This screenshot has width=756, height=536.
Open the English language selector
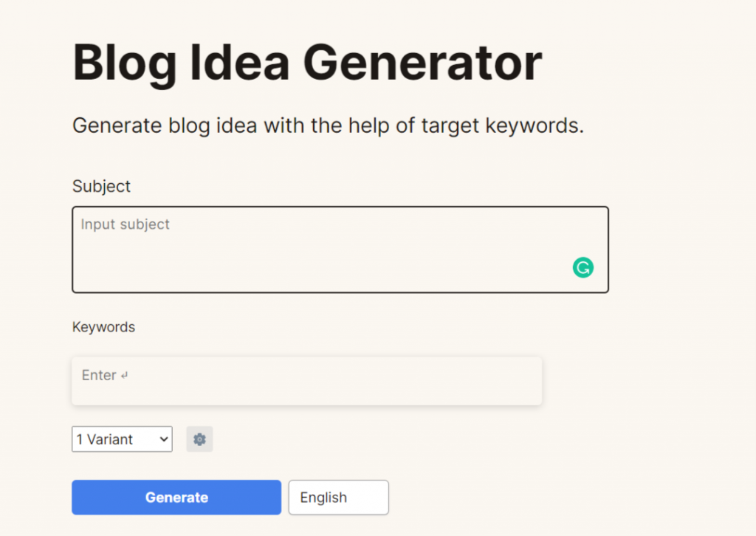[x=338, y=498]
